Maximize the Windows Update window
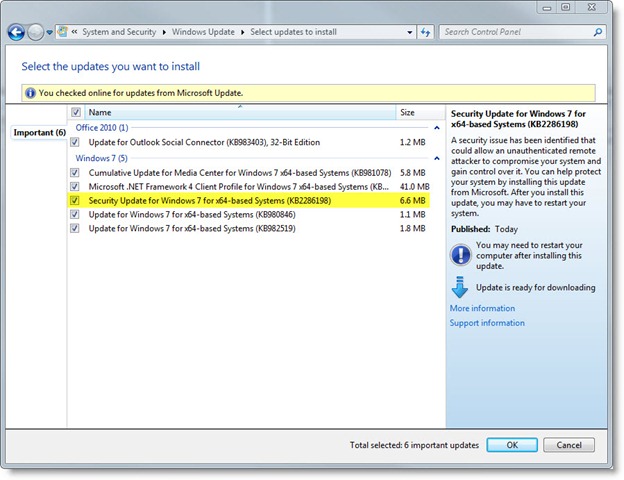624x480 pixels. click(x=565, y=8)
